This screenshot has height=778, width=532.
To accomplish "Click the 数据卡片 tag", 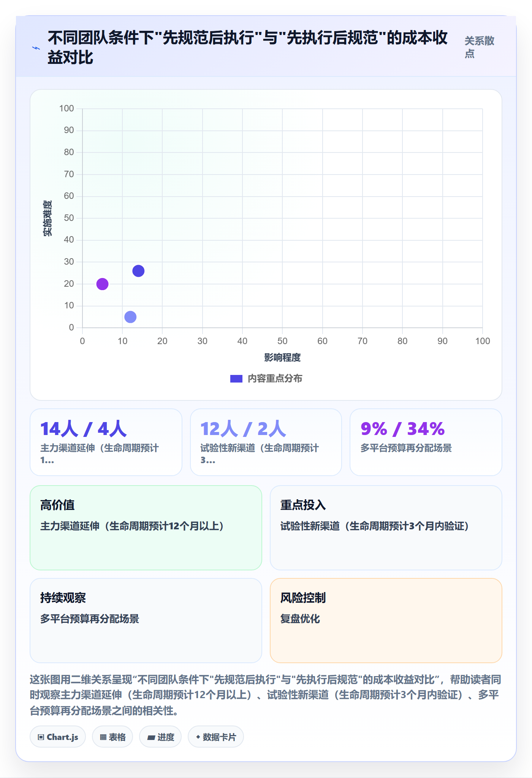I will coord(216,737).
